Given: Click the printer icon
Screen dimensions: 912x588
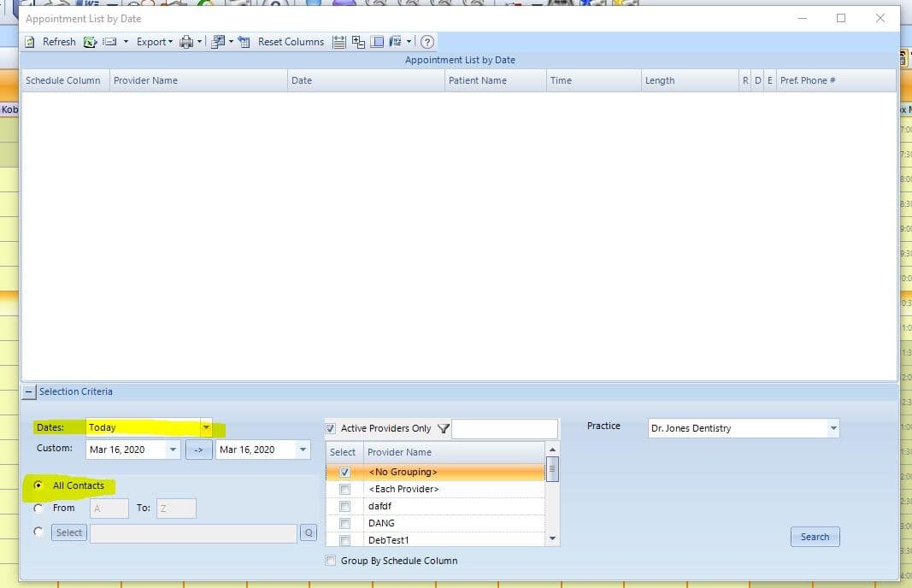Looking at the screenshot, I should point(186,42).
